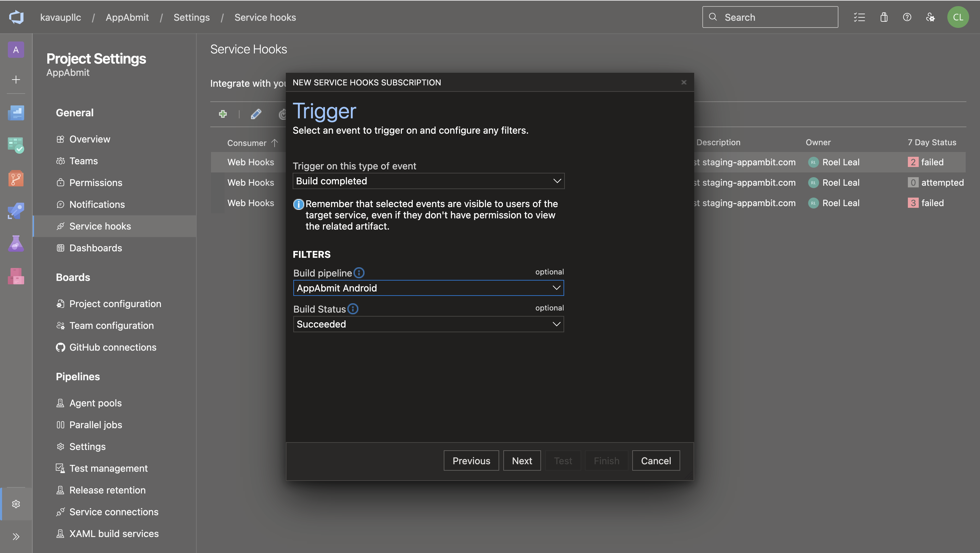This screenshot has width=980, height=553.
Task: Click the green add subscription plus icon
Action: pos(223,114)
